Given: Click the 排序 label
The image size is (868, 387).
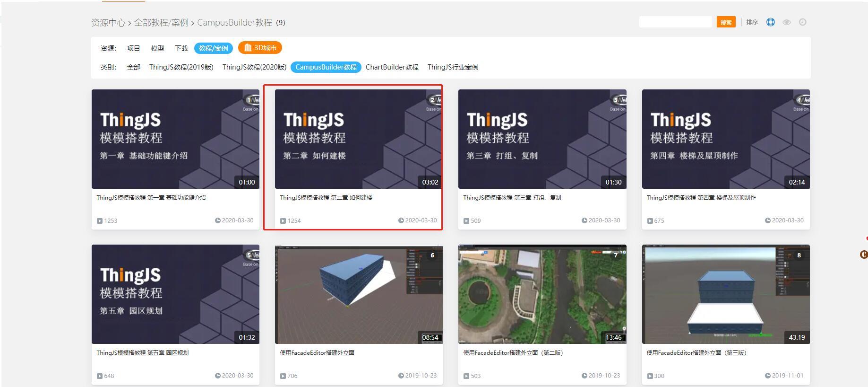Looking at the screenshot, I should tap(752, 22).
